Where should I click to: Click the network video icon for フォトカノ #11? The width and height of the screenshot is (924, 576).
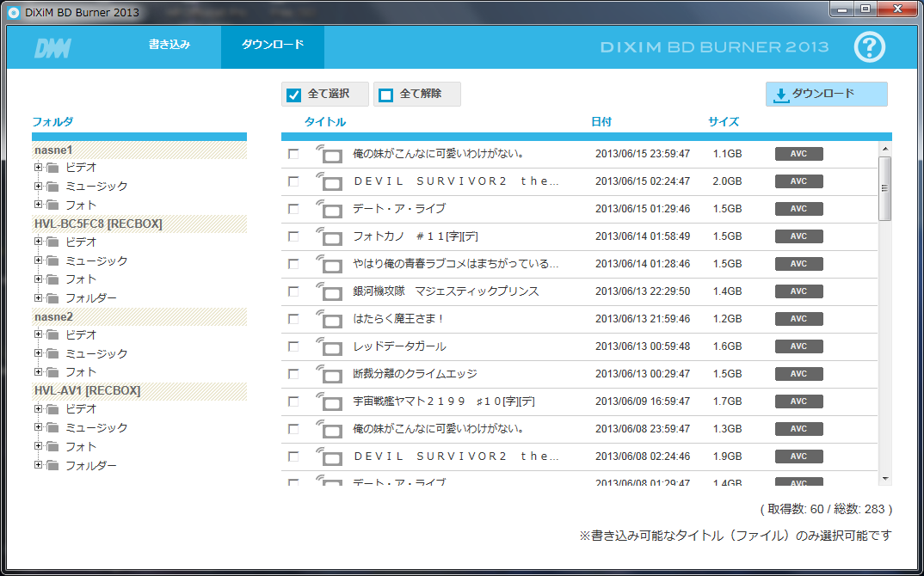click(x=330, y=236)
